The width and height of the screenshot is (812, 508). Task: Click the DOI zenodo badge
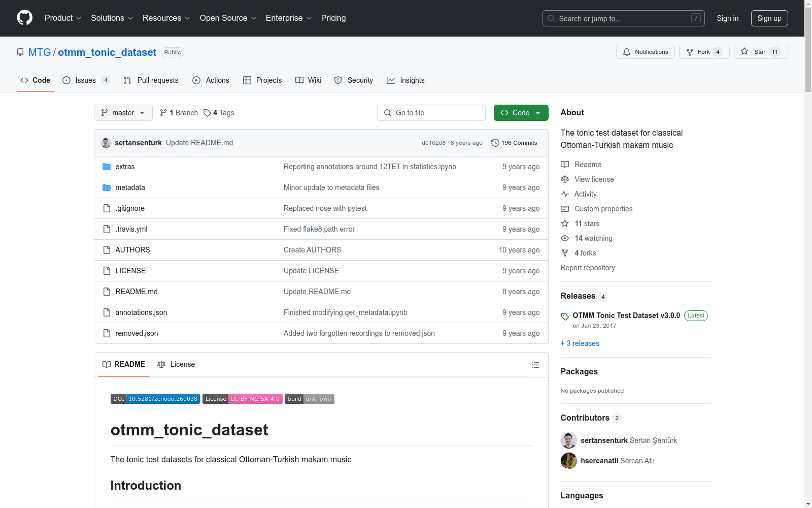155,399
